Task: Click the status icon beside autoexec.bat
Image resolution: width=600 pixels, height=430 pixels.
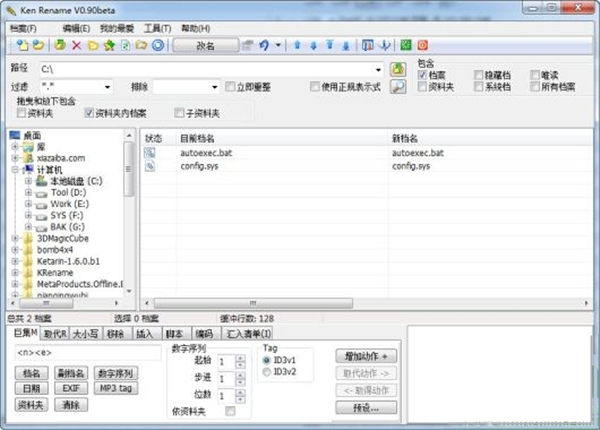Action: 150,153
